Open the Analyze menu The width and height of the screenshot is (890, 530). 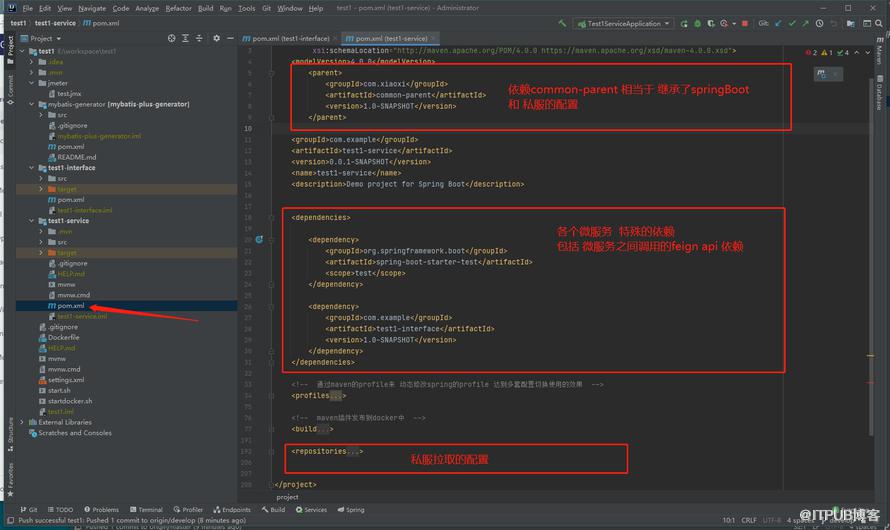pos(147,8)
